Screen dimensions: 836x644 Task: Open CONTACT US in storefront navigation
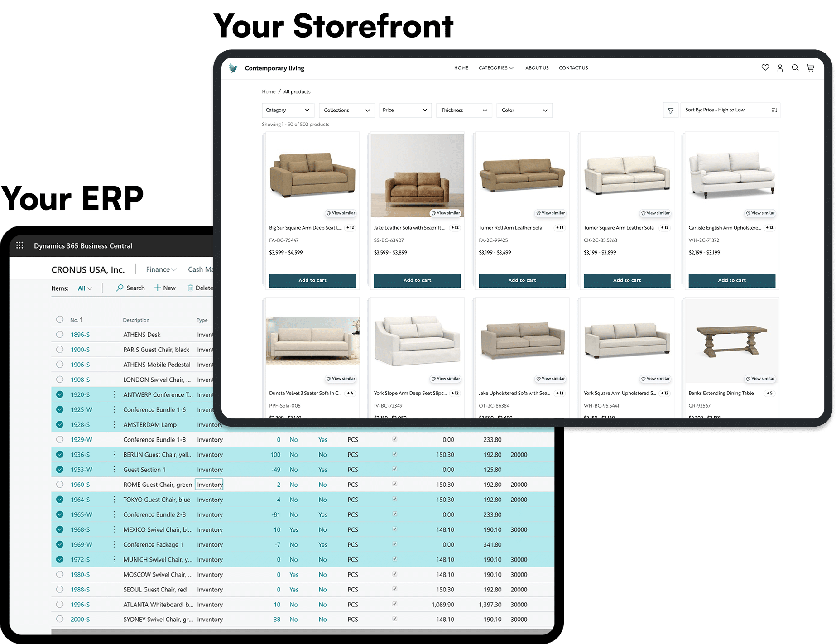coord(573,68)
